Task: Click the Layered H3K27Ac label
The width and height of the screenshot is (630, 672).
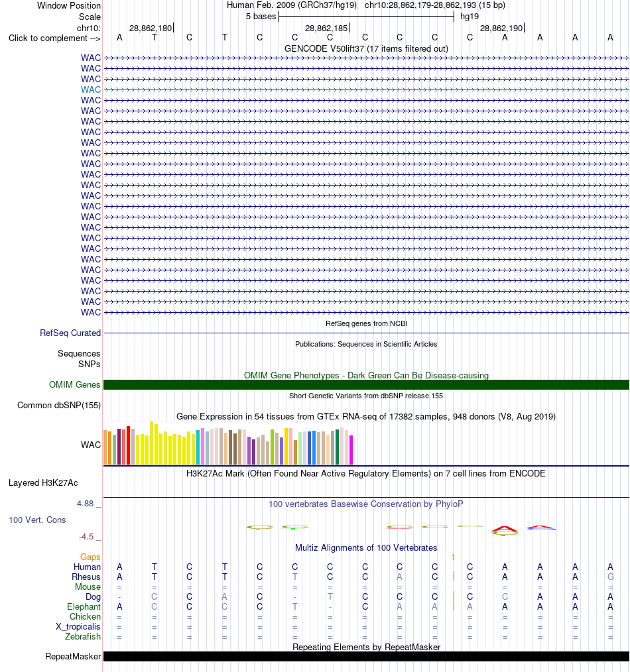Action: point(43,483)
